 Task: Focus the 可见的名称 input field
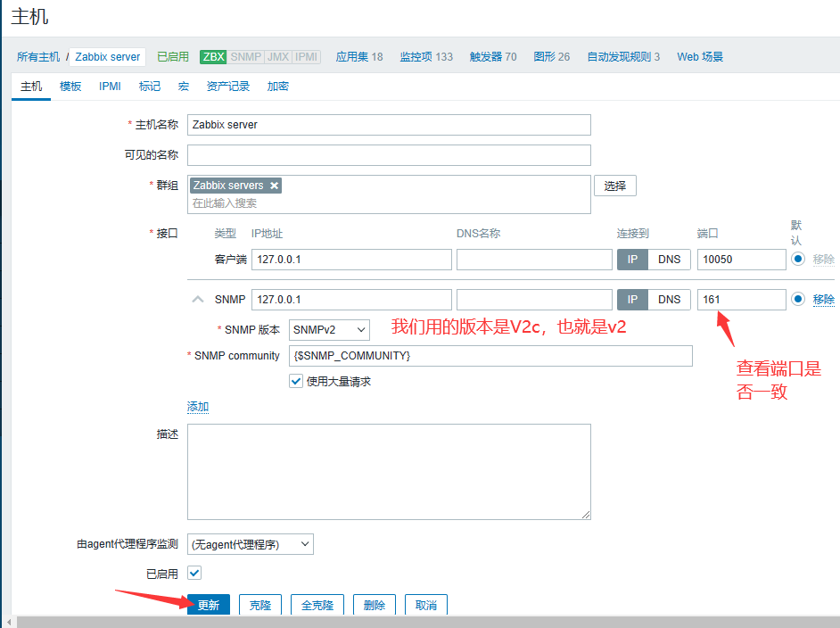(x=389, y=155)
